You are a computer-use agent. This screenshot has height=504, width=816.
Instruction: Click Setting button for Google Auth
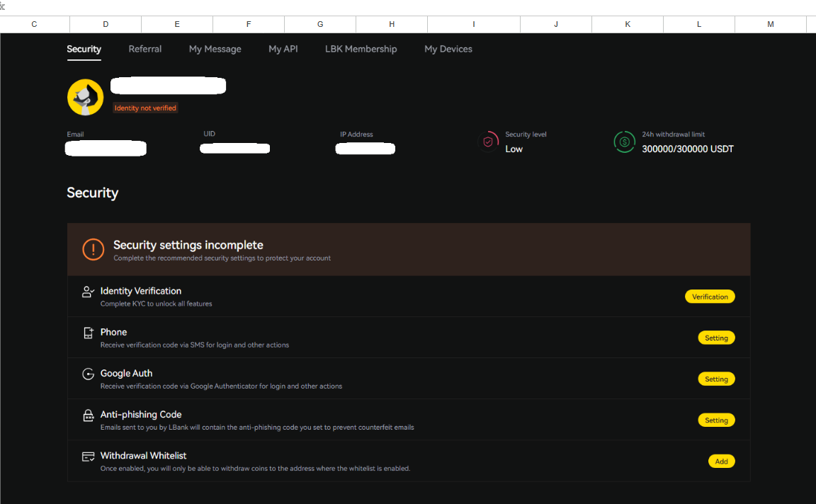coord(716,379)
